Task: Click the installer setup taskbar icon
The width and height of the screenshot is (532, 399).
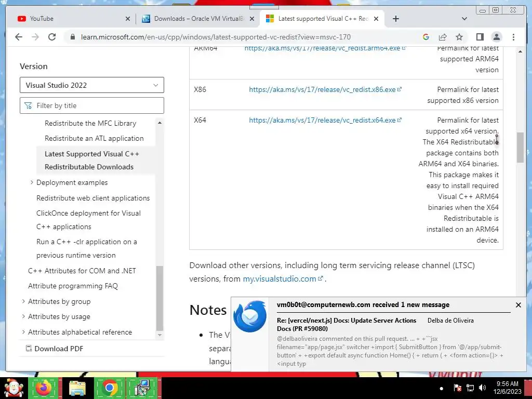Action: point(142,388)
